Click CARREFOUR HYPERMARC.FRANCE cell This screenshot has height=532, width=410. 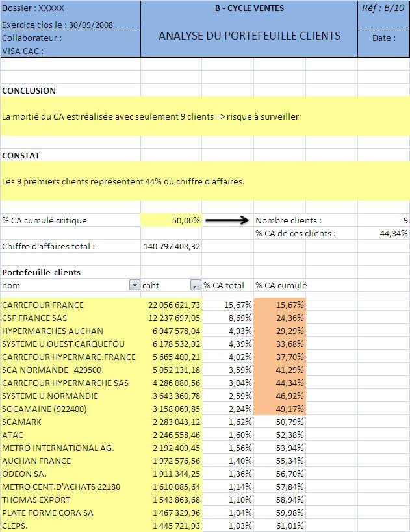pyautogui.click(x=71, y=357)
